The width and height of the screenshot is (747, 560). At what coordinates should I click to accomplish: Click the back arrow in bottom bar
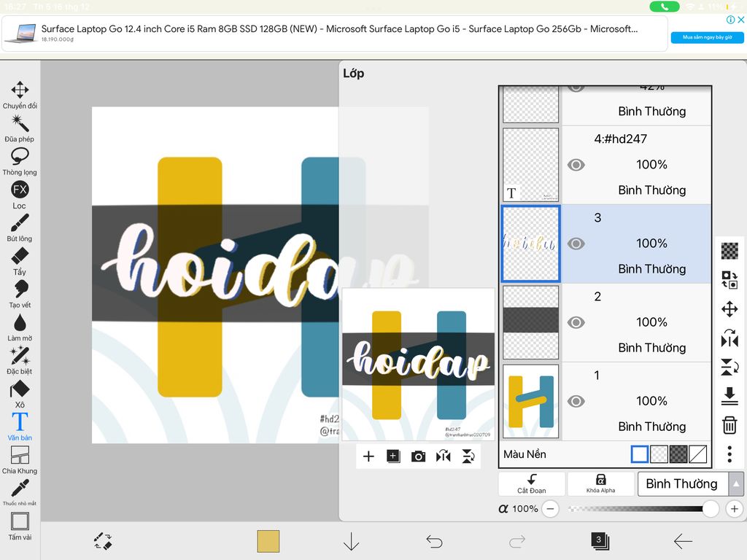683,542
